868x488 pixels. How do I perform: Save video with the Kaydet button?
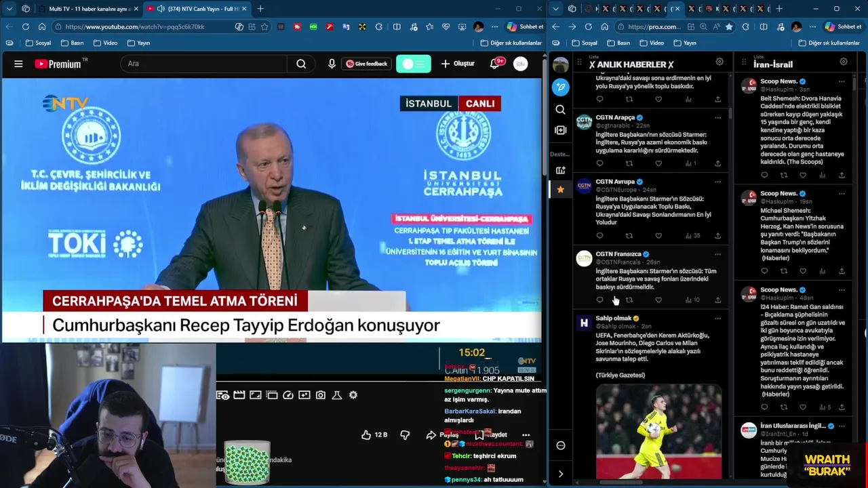(492, 434)
